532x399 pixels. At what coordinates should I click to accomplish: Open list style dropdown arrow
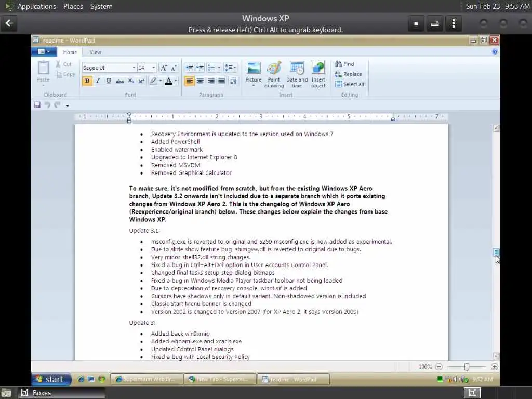click(x=219, y=68)
